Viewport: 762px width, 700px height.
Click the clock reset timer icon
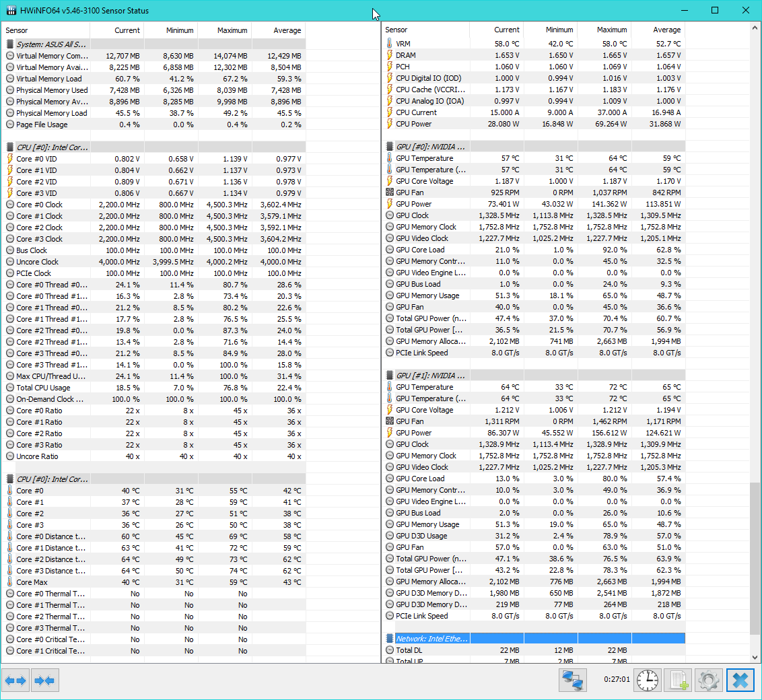click(648, 680)
